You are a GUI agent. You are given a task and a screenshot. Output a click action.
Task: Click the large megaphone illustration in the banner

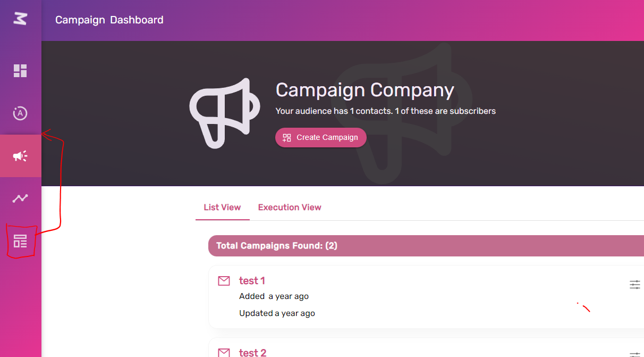224,113
